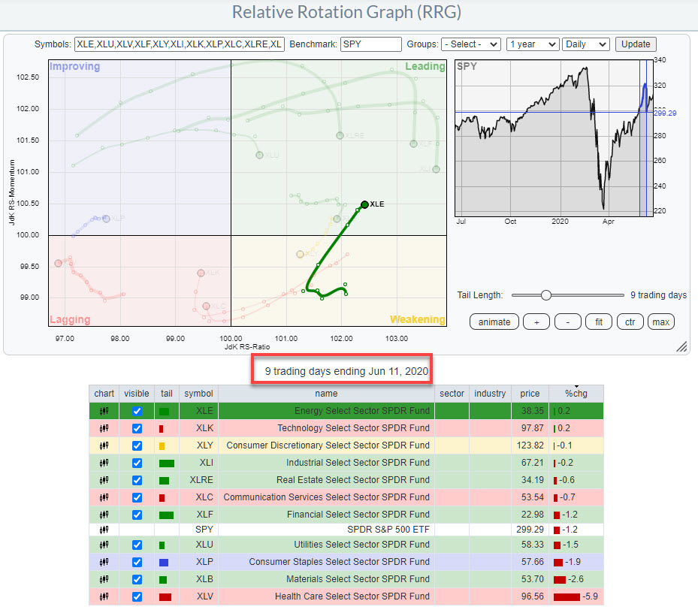Screen dimensions: 698x616
Task: Uncheck visibility for XLB
Action: 137,579
